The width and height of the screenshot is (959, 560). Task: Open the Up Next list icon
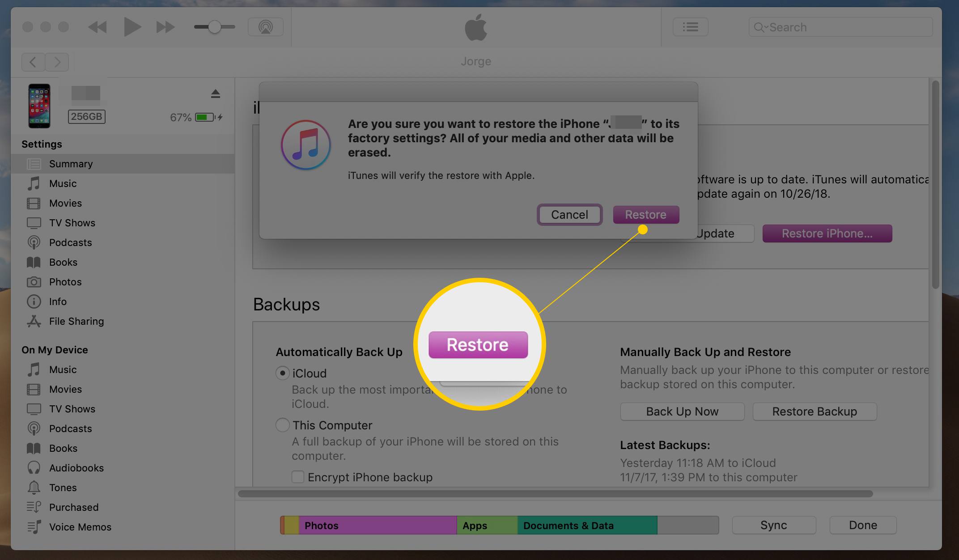690,27
